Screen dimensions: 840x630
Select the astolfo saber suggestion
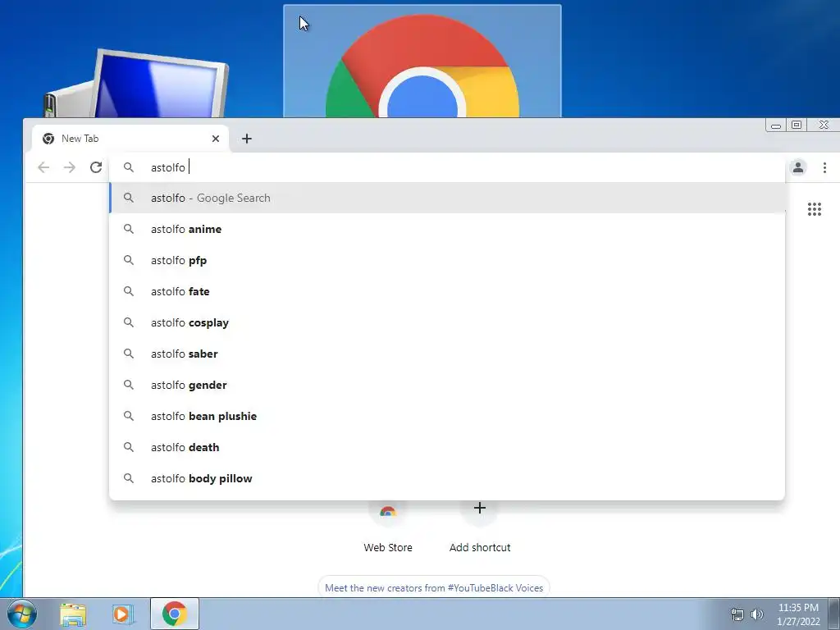[x=447, y=354]
